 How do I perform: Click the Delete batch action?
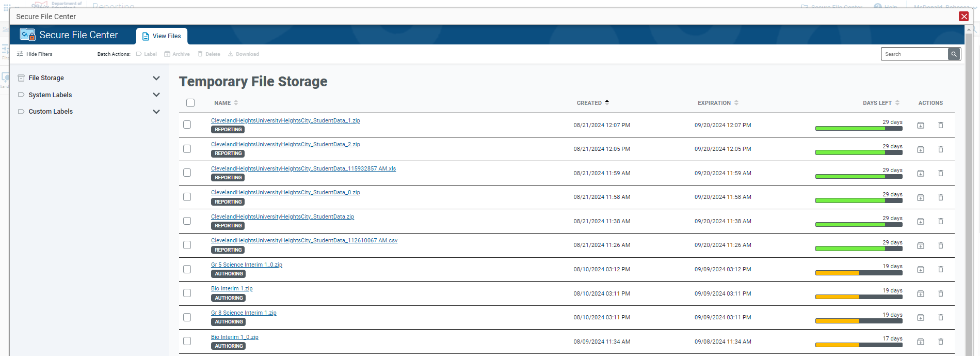point(209,54)
